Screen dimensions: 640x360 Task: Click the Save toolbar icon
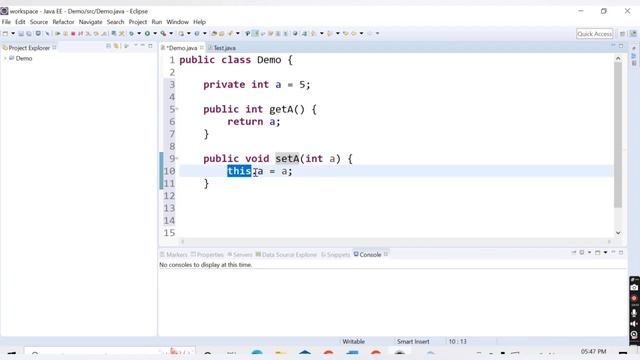click(21, 34)
